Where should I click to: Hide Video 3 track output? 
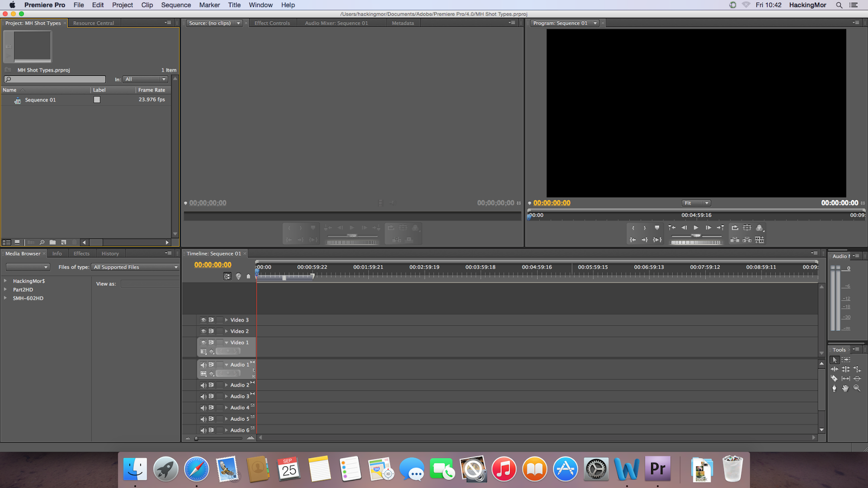pos(203,320)
